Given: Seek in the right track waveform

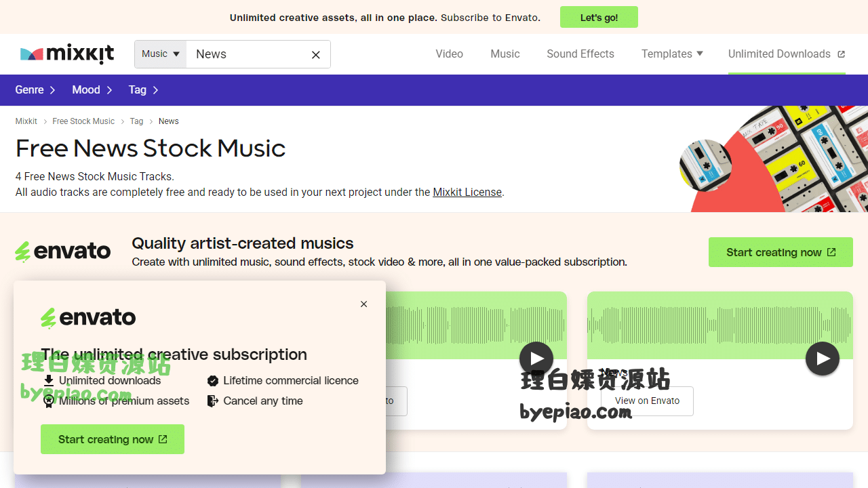Looking at the screenshot, I should pyautogui.click(x=720, y=324).
